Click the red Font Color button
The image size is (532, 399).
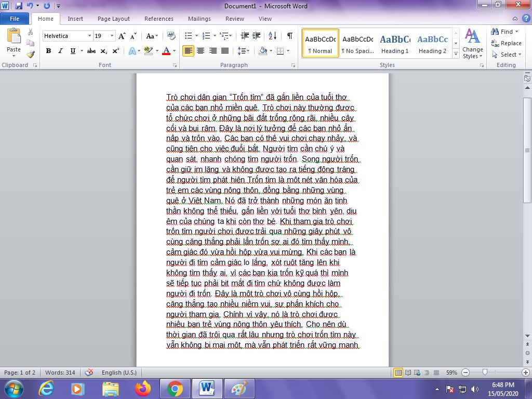pyautogui.click(x=166, y=51)
